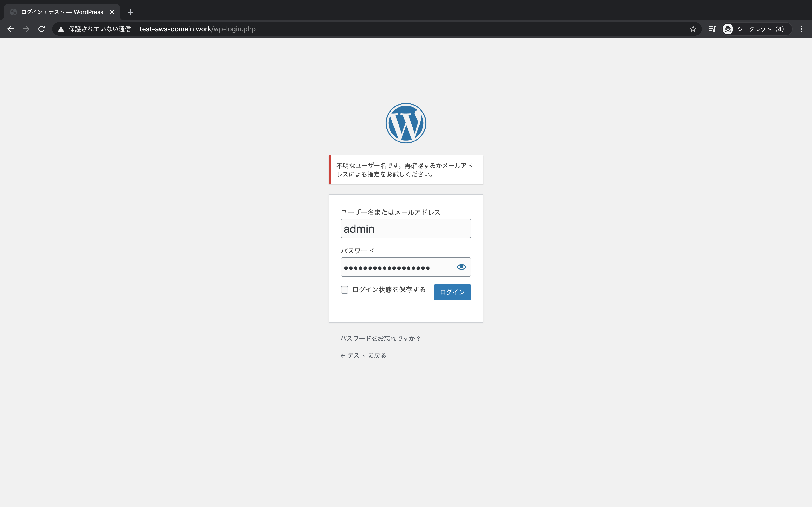The width and height of the screenshot is (812, 507).
Task: Click the browser back arrow
Action: pos(11,29)
